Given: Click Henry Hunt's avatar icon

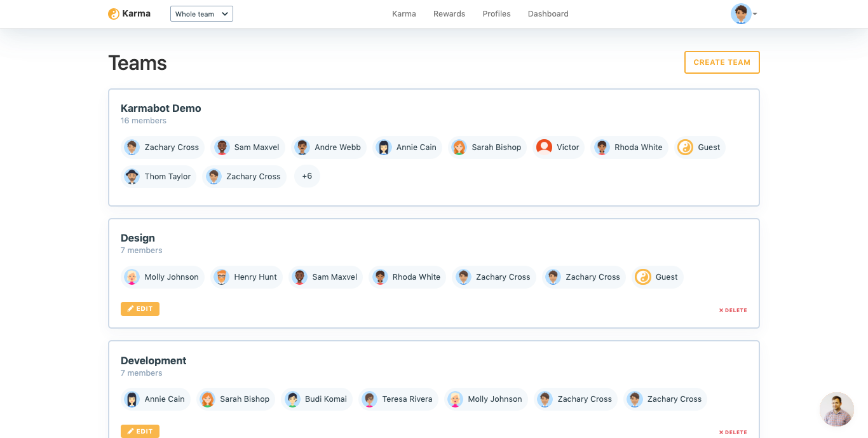Looking at the screenshot, I should [x=222, y=277].
